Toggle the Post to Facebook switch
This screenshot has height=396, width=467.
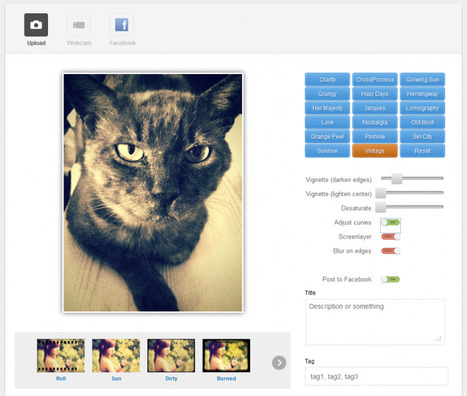click(x=390, y=279)
